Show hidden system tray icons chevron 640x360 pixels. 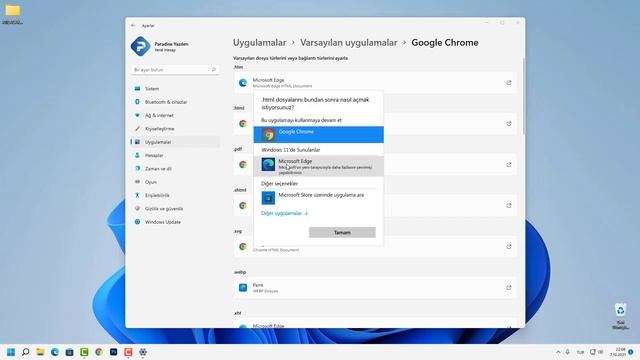click(x=558, y=352)
